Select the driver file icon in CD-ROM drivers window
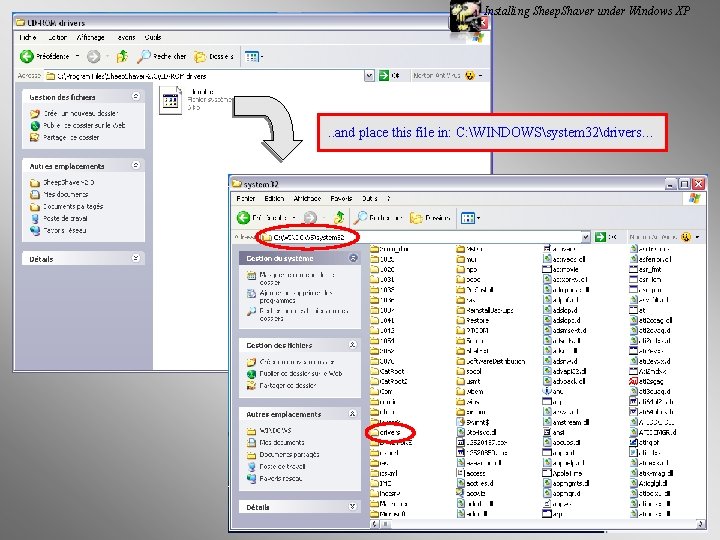Screen dimensions: 720x540 (170, 100)
